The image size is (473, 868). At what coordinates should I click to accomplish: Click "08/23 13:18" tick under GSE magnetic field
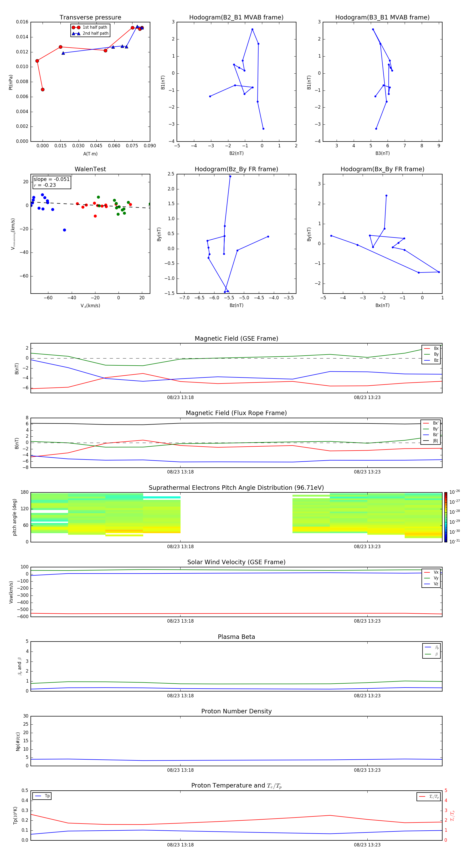pyautogui.click(x=181, y=397)
